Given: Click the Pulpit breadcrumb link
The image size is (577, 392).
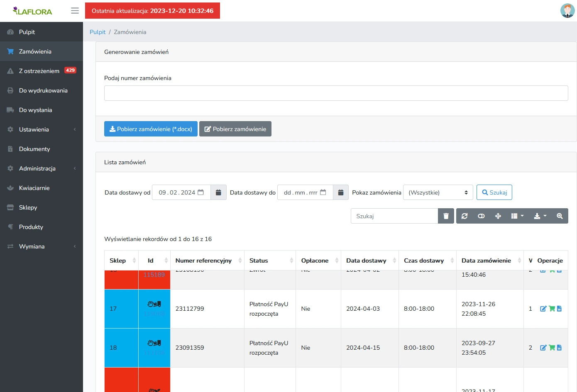Looking at the screenshot, I should [98, 32].
